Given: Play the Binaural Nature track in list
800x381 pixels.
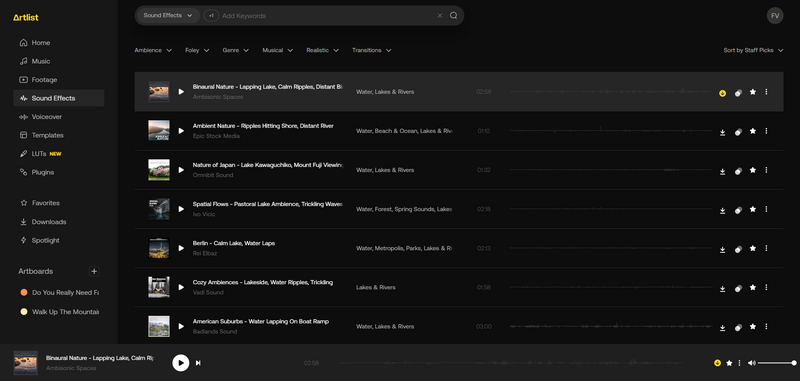Looking at the screenshot, I should (x=181, y=92).
